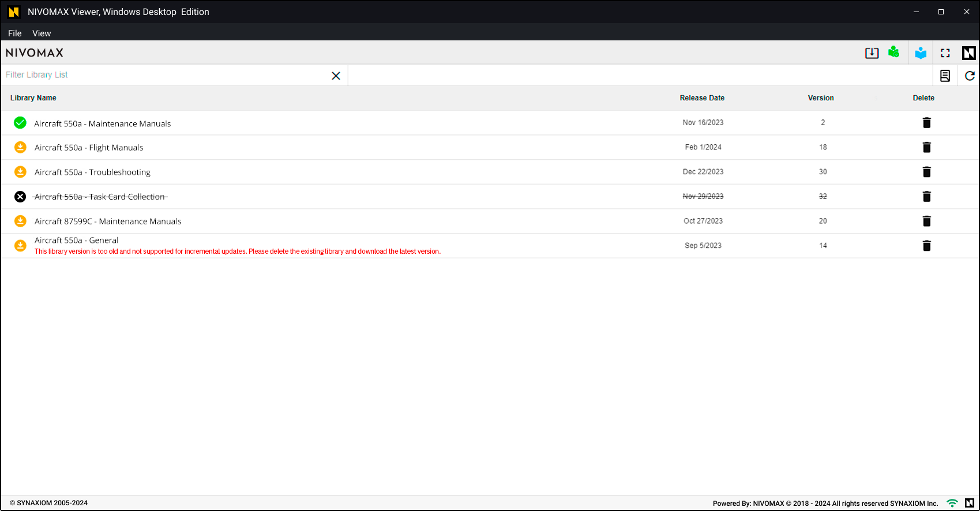Delete Aircraft 550a Task Card Collection
This screenshot has width=980, height=511.
point(926,197)
